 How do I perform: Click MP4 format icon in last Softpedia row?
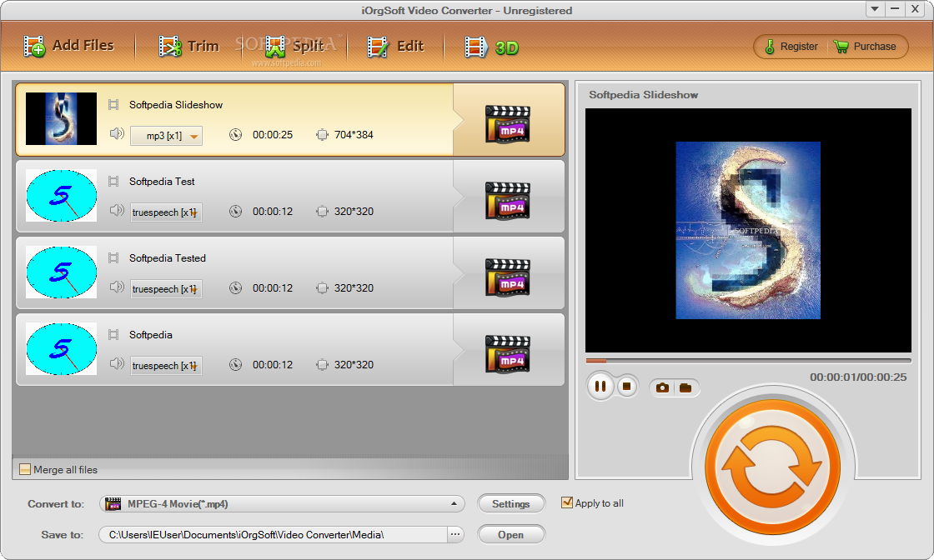pos(508,354)
